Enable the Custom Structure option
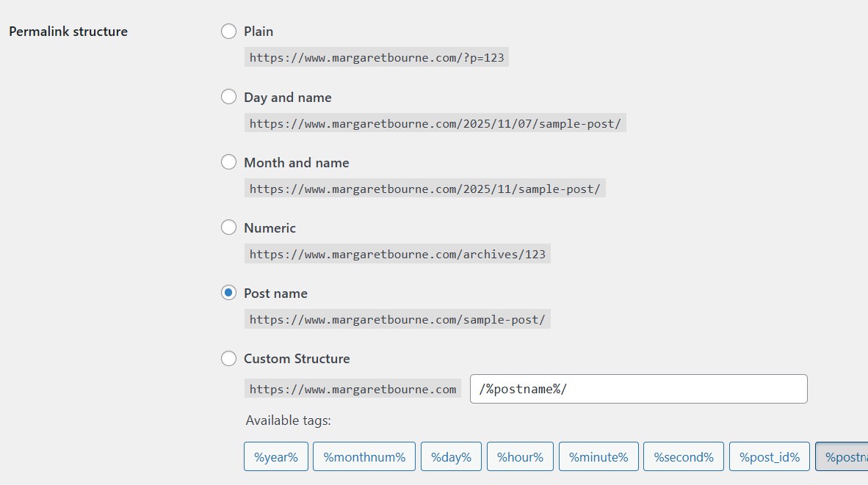The height and width of the screenshot is (485, 868). pos(228,358)
